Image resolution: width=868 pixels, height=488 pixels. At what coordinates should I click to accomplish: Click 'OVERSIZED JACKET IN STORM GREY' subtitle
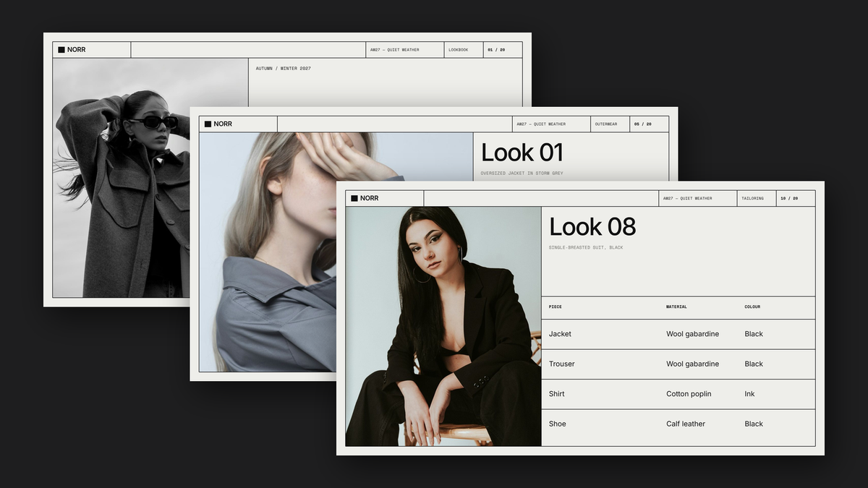(x=522, y=174)
